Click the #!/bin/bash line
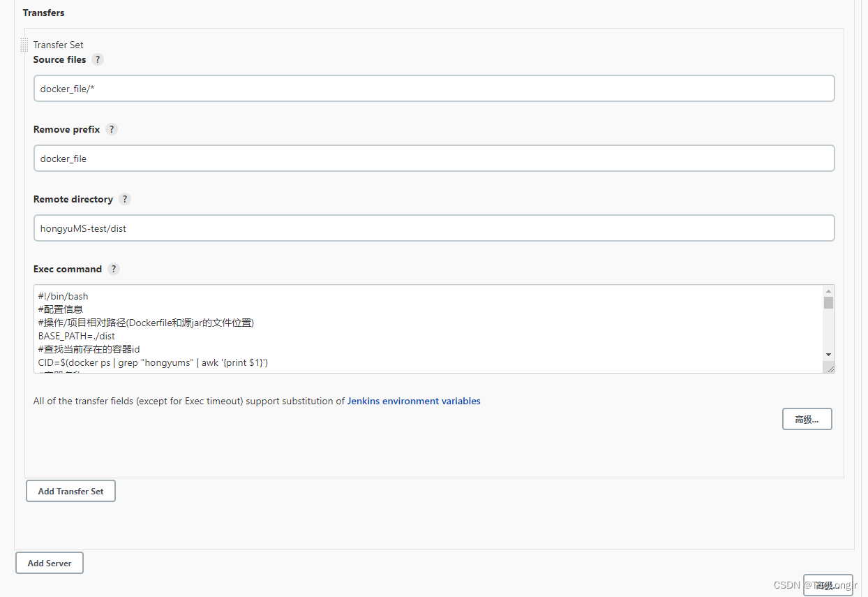 pos(63,296)
